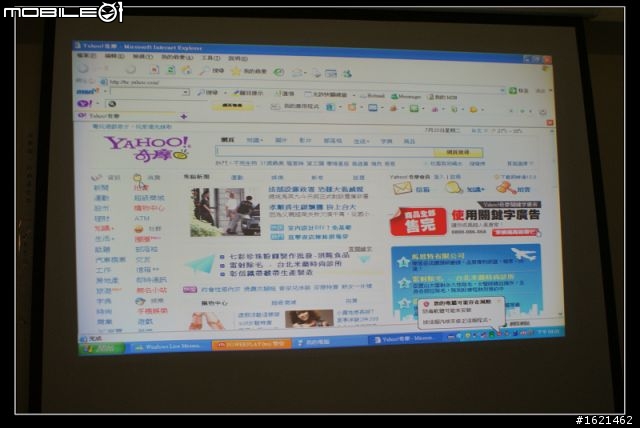Open a new tab with plus icon
Image resolution: width=640 pixels, height=428 pixels.
[184, 117]
